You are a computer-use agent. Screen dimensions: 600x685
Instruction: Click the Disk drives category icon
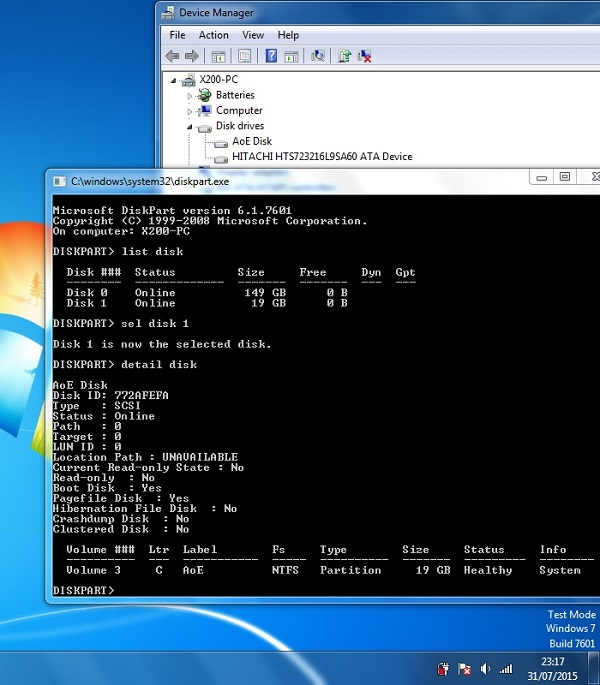[205, 127]
